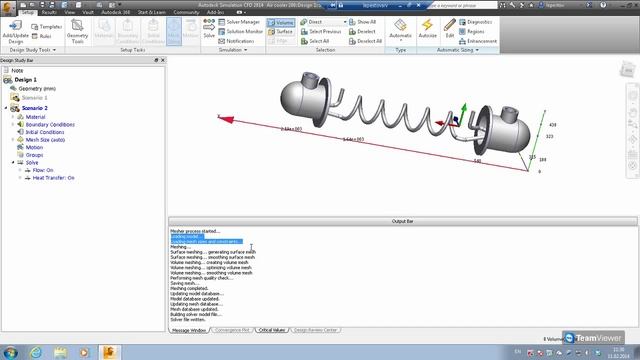Toggle Surface selection mode

click(x=280, y=32)
